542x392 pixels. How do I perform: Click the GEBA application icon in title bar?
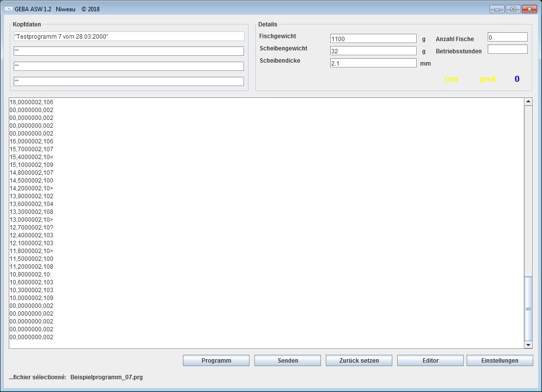(8, 9)
